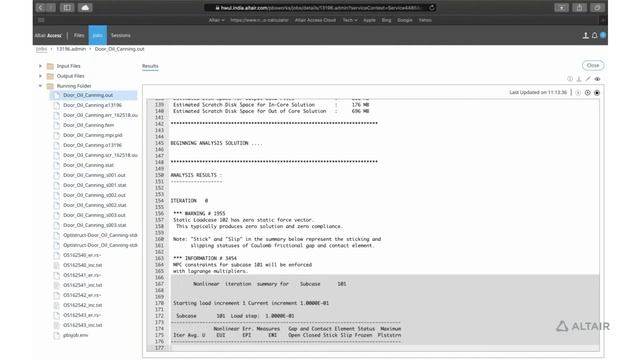Open Door_Oil_Canning.e13196 file
The width and height of the screenshot is (640, 360).
click(x=92, y=105)
